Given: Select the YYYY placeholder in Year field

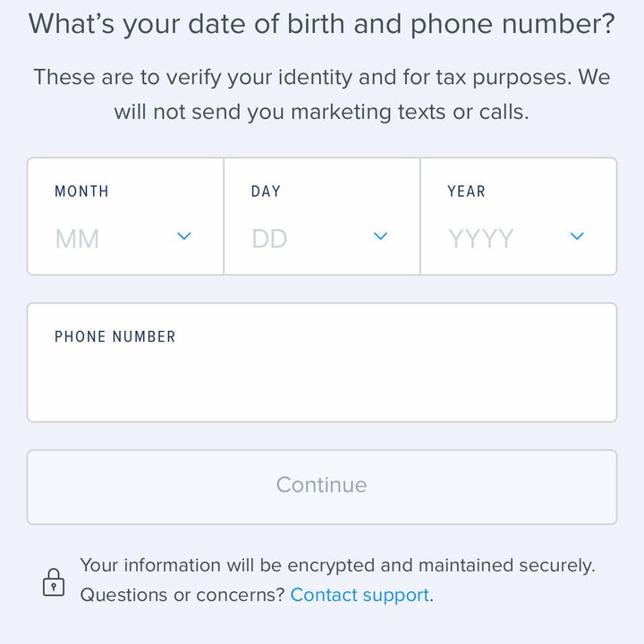Looking at the screenshot, I should 481,239.
